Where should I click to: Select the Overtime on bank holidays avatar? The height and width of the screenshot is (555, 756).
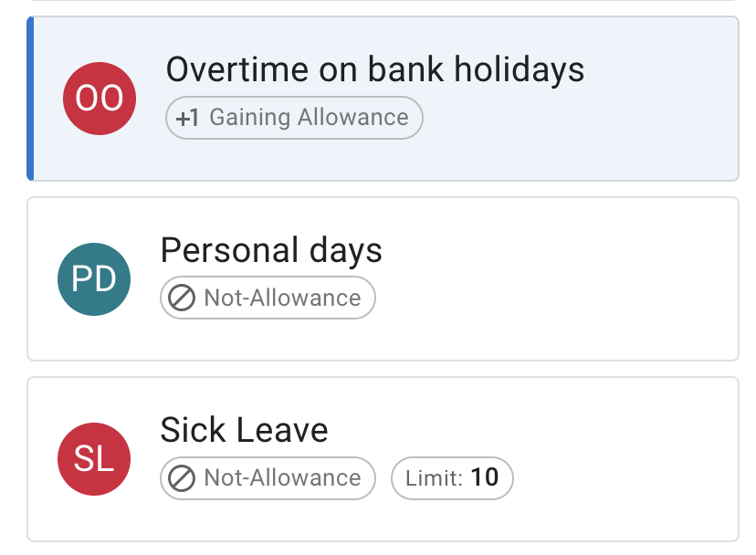pyautogui.click(x=99, y=98)
